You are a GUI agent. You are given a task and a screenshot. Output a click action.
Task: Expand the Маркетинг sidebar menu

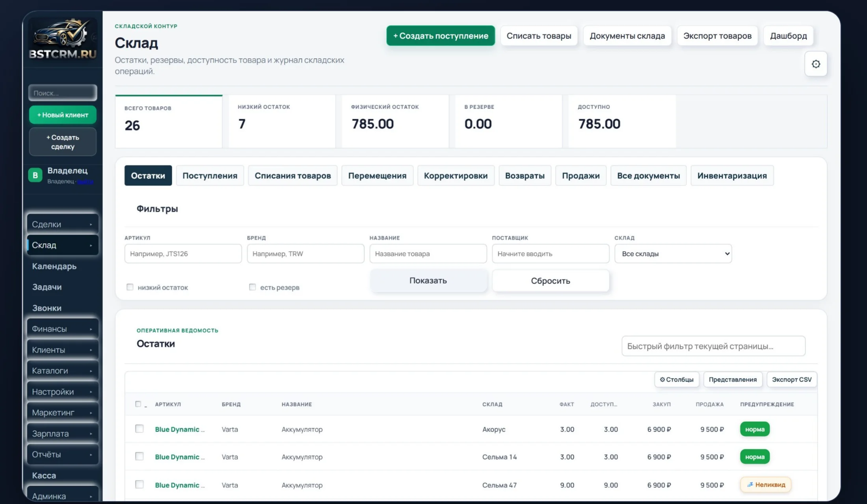coord(63,413)
